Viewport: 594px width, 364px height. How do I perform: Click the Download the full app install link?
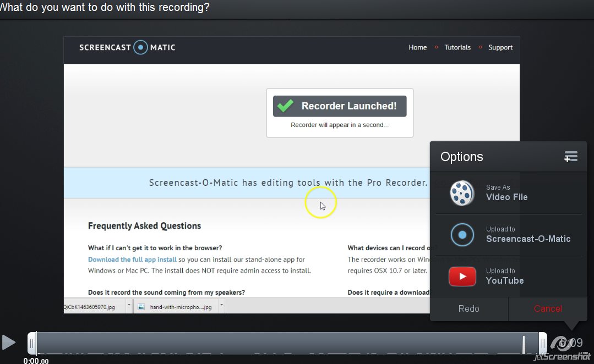tap(132, 259)
